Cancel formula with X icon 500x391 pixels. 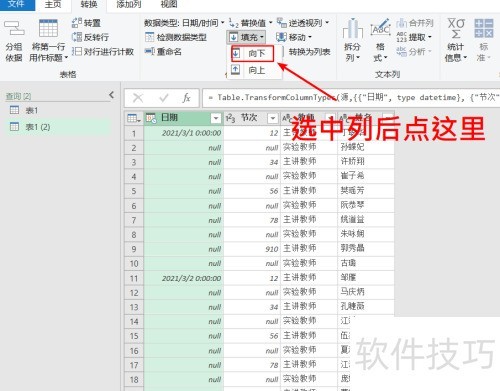pos(138,98)
